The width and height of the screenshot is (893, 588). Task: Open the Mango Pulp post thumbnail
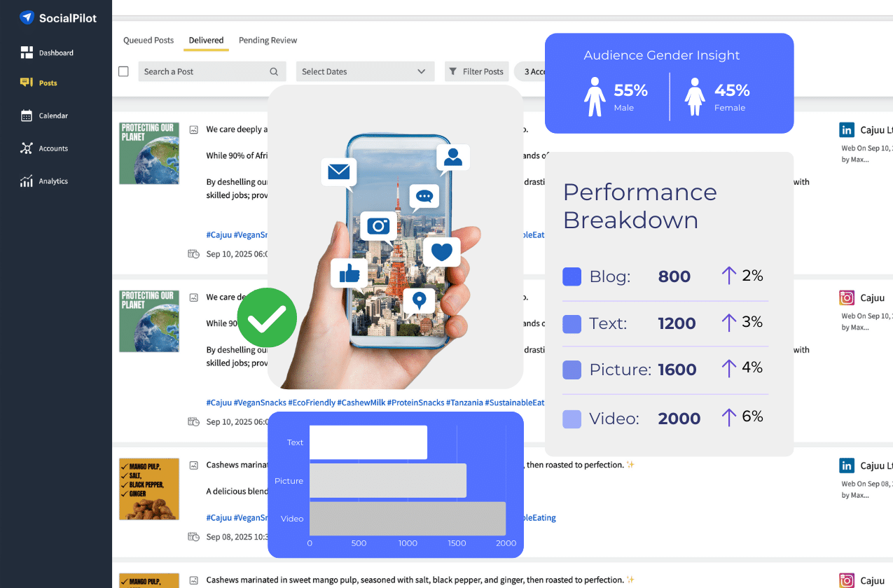[x=149, y=489]
